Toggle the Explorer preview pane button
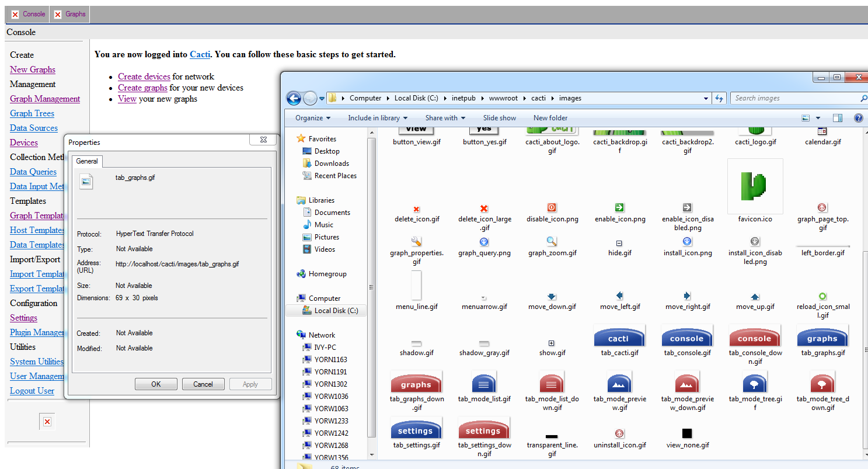This screenshot has width=868, height=469. 838,118
